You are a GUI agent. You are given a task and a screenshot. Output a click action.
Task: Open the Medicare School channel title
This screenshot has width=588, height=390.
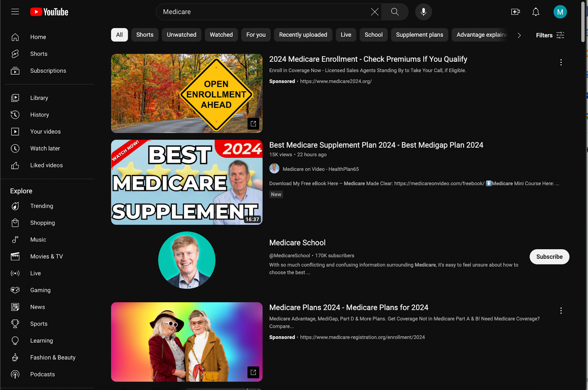(x=297, y=243)
